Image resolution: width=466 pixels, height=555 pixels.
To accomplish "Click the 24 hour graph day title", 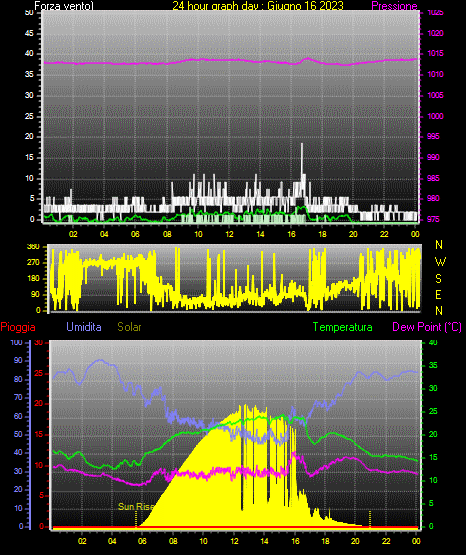I will pos(258,6).
